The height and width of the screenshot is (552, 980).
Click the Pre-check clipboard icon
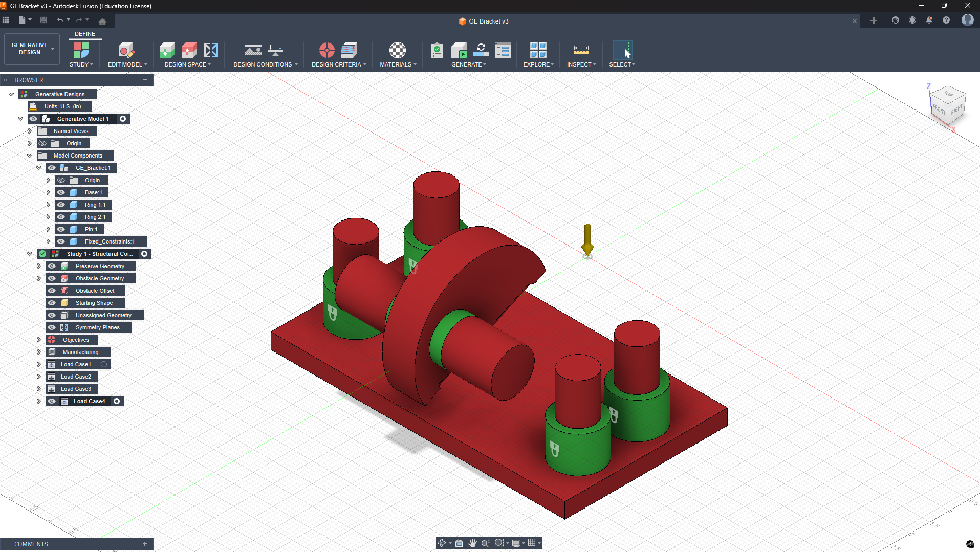(437, 50)
